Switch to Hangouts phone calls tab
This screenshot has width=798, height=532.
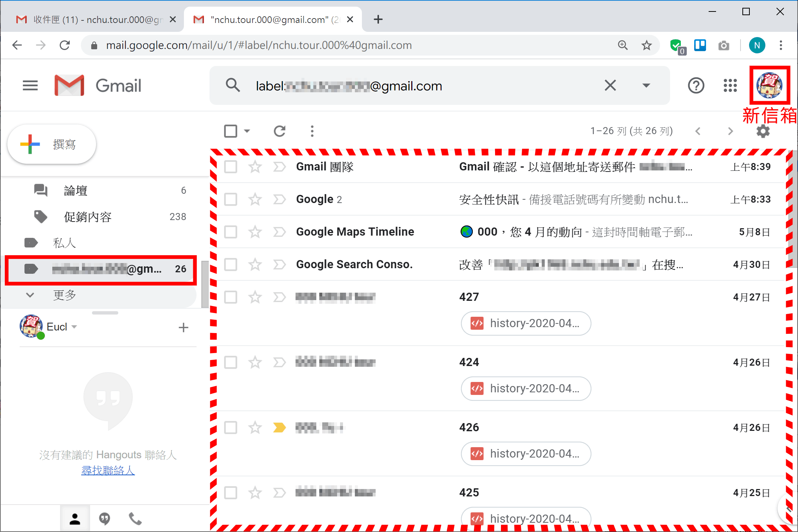pos(135,519)
